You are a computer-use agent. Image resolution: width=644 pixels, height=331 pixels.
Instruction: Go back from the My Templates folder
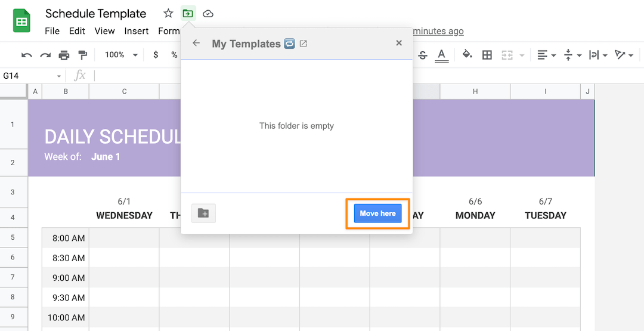pos(196,43)
